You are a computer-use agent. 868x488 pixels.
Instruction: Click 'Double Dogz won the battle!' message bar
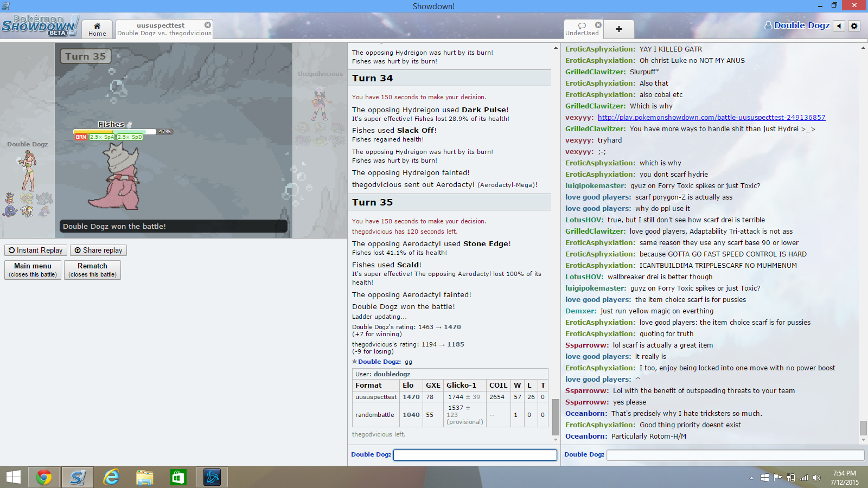(174, 226)
